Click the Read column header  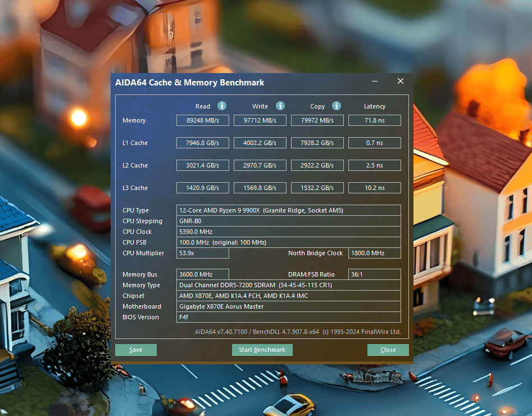[x=203, y=106]
